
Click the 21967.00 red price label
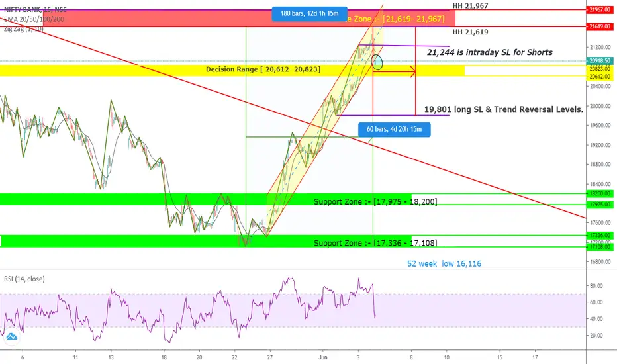pos(600,9)
